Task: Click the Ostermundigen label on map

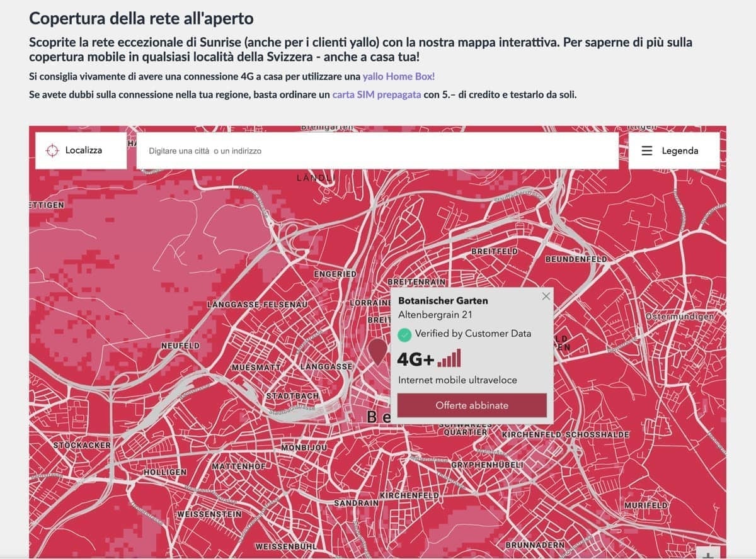Action: [x=680, y=317]
